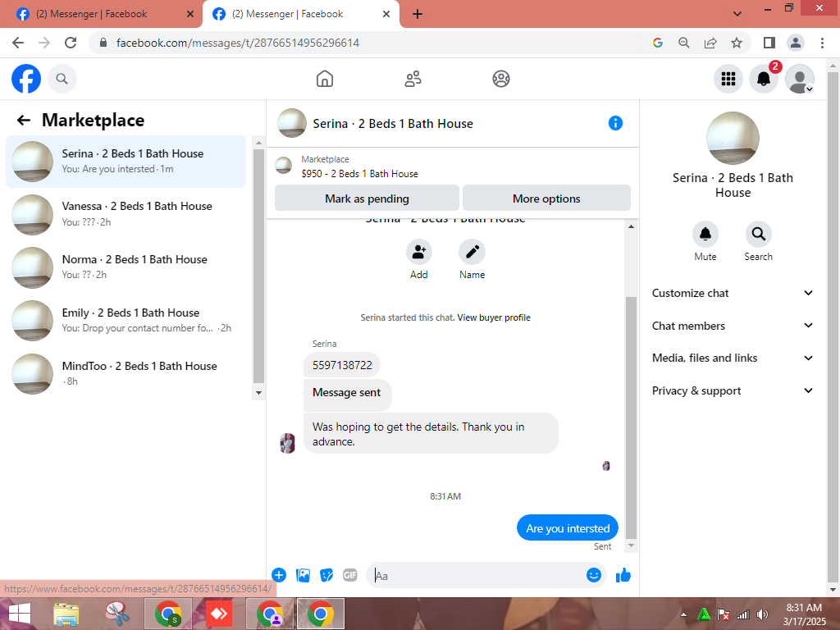Send a thumbs-up like
Image resolution: width=840 pixels, height=630 pixels.
coord(623,575)
